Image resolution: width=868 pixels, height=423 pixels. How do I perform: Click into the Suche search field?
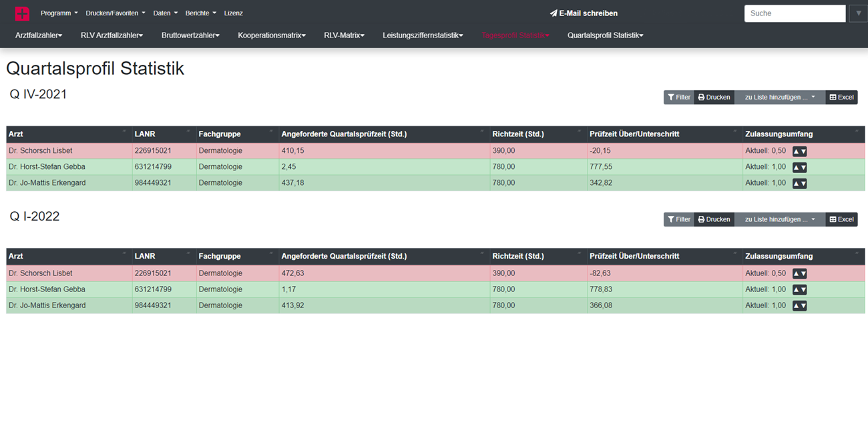(x=795, y=13)
